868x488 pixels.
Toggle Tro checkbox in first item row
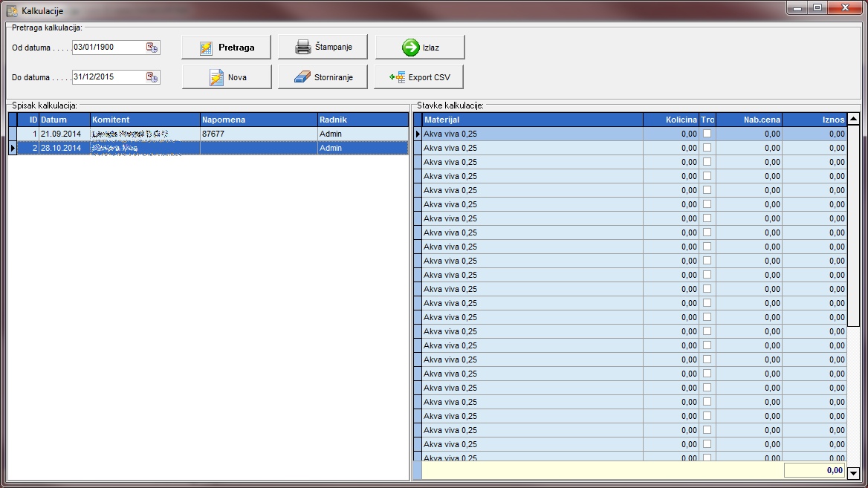pyautogui.click(x=707, y=134)
